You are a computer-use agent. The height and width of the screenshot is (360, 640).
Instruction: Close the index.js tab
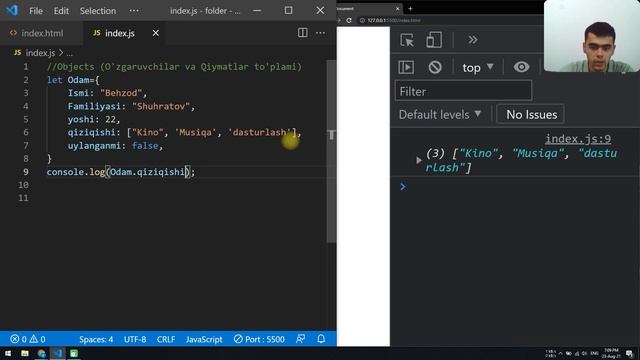coord(156,33)
